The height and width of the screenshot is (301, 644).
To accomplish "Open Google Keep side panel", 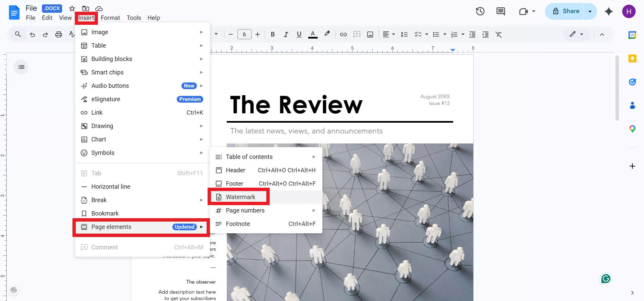I will tap(632, 59).
